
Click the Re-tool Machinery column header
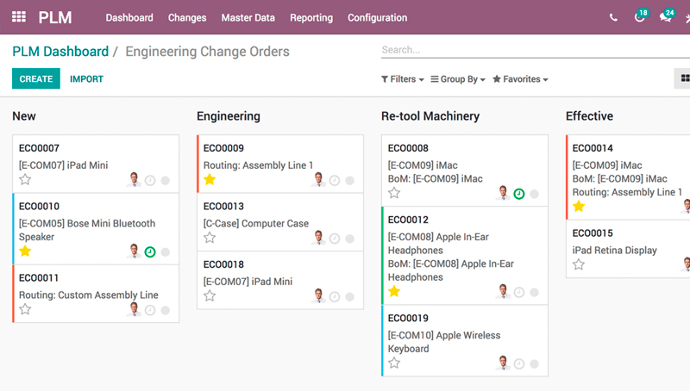[430, 116]
